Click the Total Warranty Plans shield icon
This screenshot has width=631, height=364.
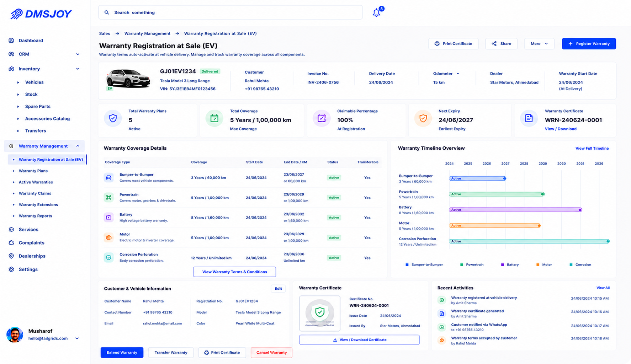113,118
